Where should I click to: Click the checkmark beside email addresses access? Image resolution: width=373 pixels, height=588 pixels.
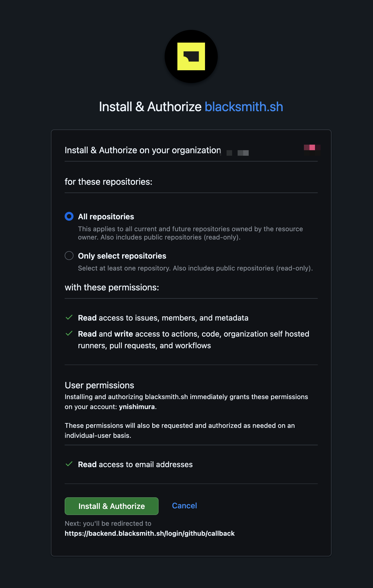[x=69, y=464]
